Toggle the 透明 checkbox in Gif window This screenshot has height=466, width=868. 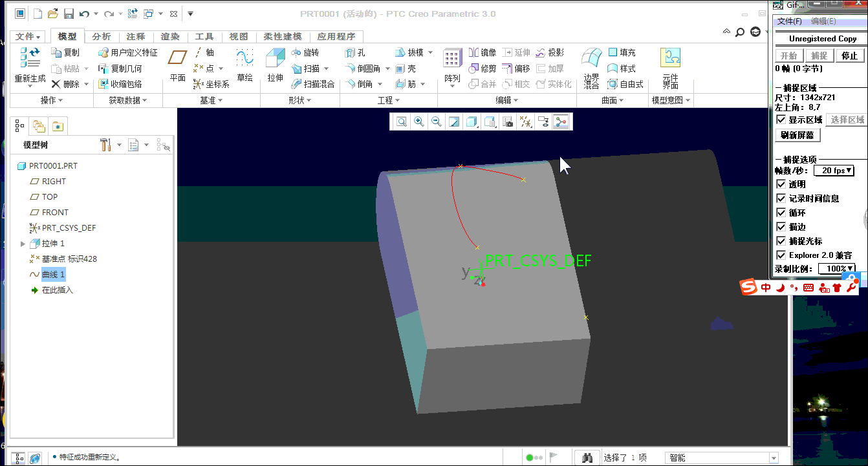coord(781,184)
